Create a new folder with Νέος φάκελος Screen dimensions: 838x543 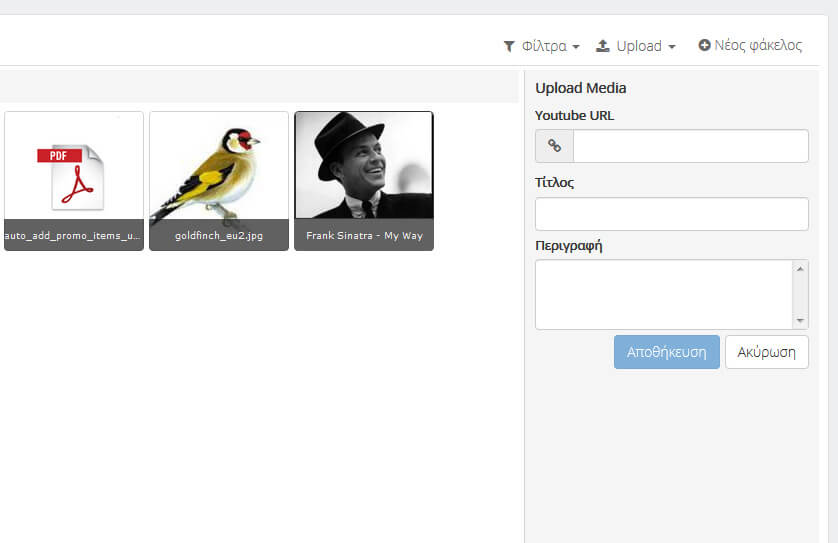[750, 45]
